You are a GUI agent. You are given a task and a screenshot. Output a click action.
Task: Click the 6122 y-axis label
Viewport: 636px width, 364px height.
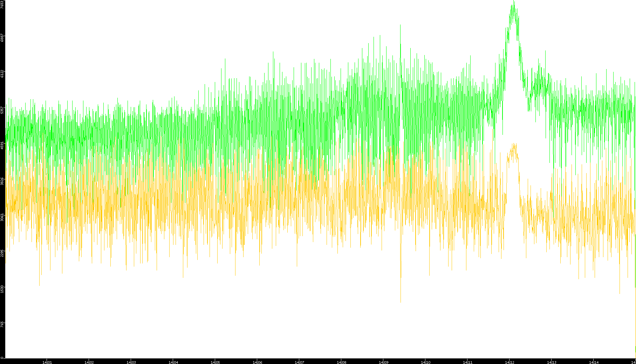(x=2, y=74)
